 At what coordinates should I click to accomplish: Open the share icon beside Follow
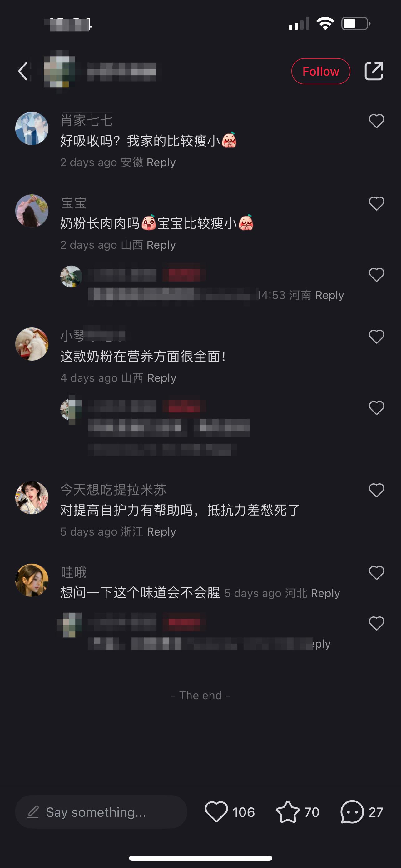tap(374, 71)
